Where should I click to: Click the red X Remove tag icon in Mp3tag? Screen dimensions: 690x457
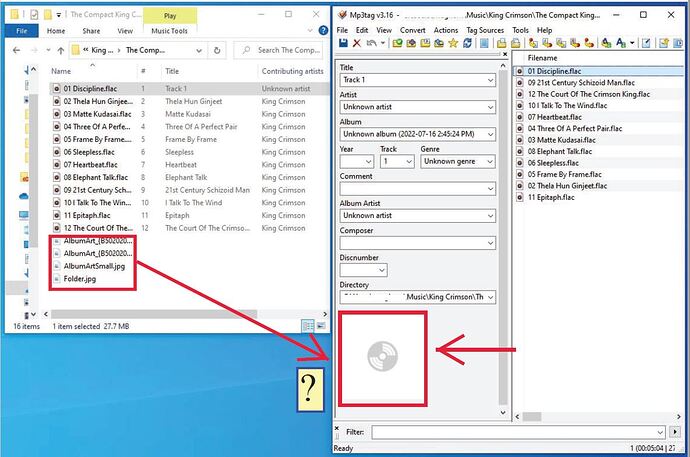pos(357,43)
